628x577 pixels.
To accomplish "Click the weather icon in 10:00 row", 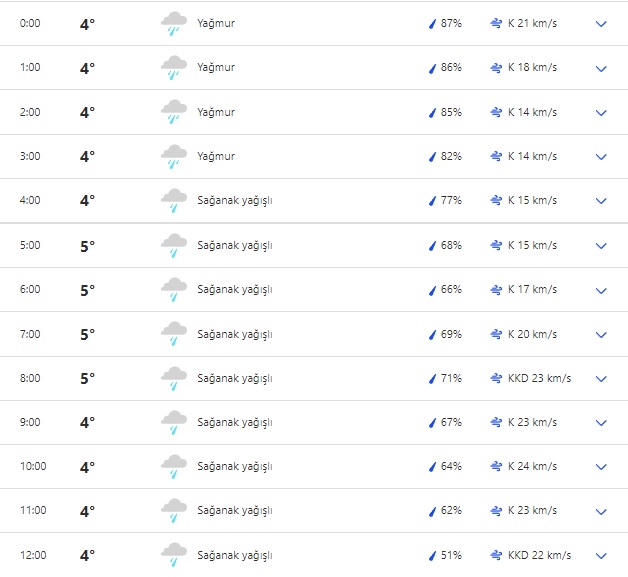I will point(174,467).
